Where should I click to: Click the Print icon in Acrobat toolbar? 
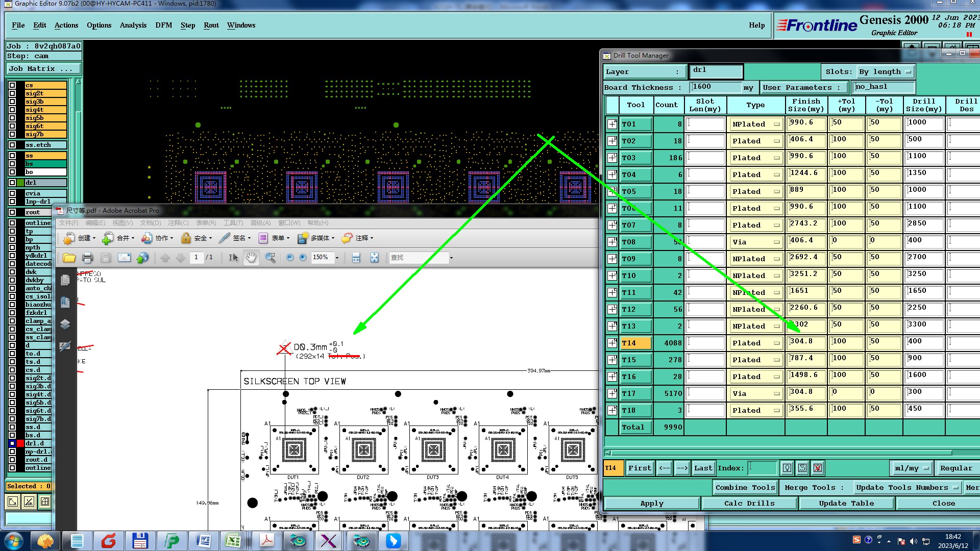click(87, 258)
